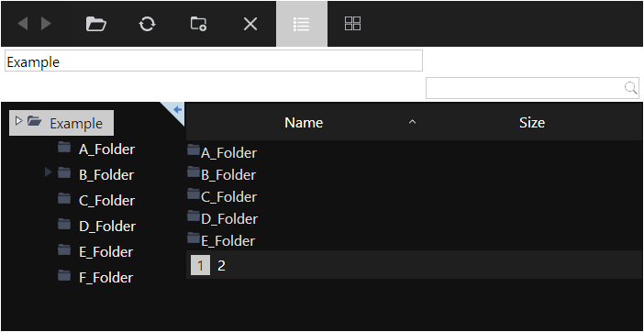This screenshot has width=644, height=332.
Task: Collapse the navigation pane with blue arrow
Action: point(177,109)
